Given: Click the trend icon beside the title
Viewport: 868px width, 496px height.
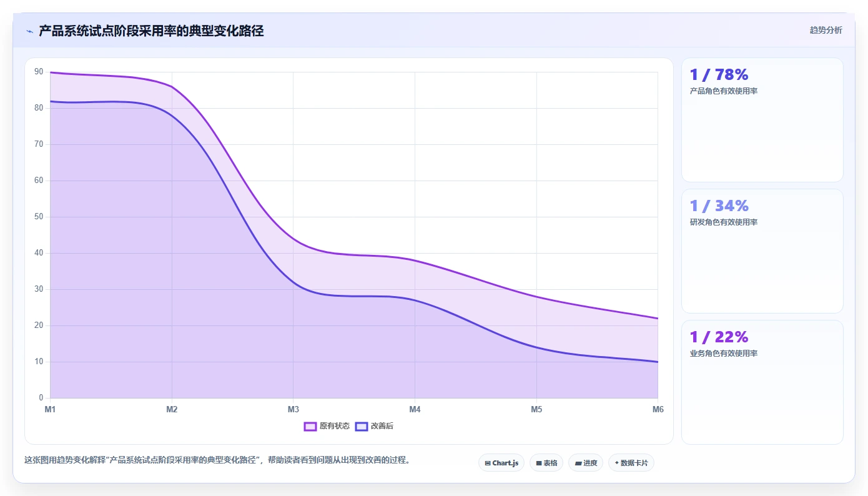Looking at the screenshot, I should coord(30,31).
